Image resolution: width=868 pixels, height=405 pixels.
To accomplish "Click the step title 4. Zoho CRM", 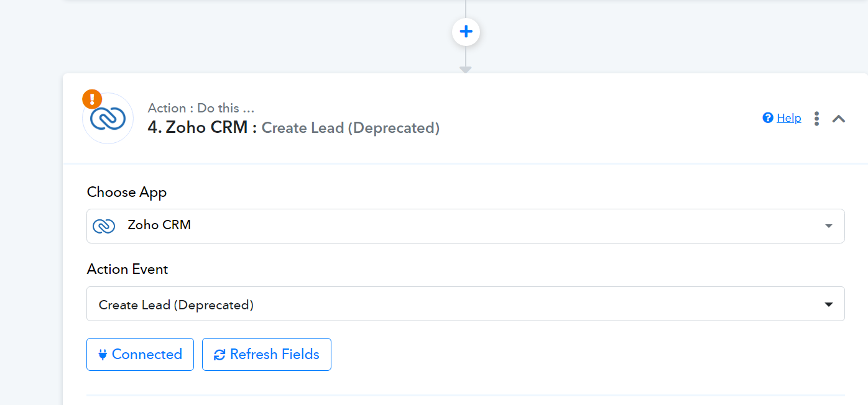I will 202,128.
